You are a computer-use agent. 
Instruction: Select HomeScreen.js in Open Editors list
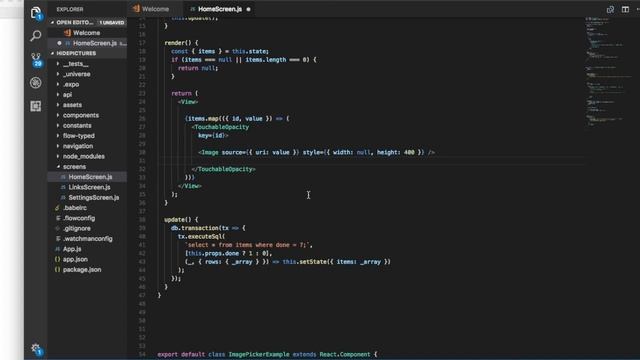point(88,43)
